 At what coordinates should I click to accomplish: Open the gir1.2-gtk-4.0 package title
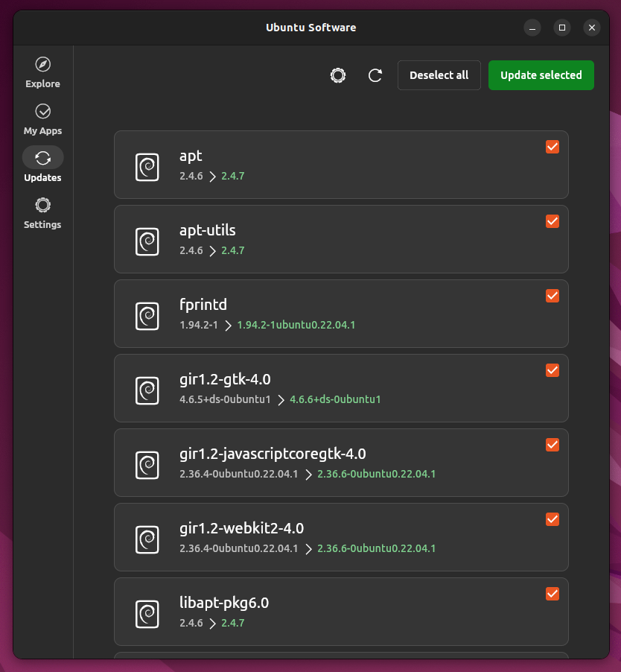(226, 380)
